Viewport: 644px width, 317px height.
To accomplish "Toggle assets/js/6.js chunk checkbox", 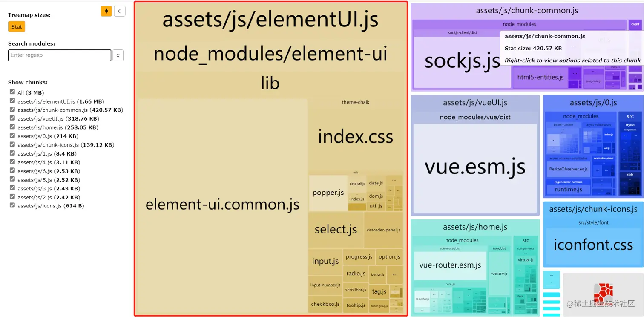I will (x=12, y=171).
